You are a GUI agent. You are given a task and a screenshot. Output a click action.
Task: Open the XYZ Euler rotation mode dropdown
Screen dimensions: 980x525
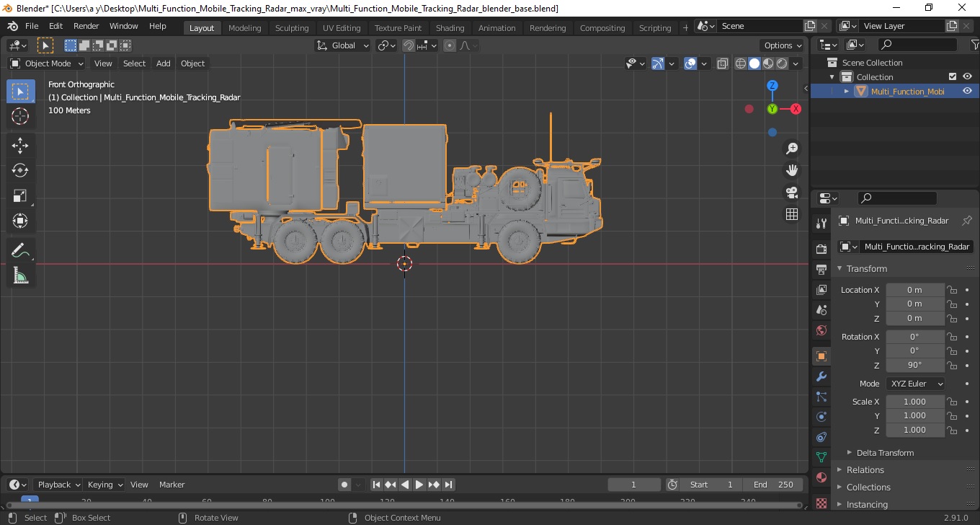pyautogui.click(x=917, y=384)
